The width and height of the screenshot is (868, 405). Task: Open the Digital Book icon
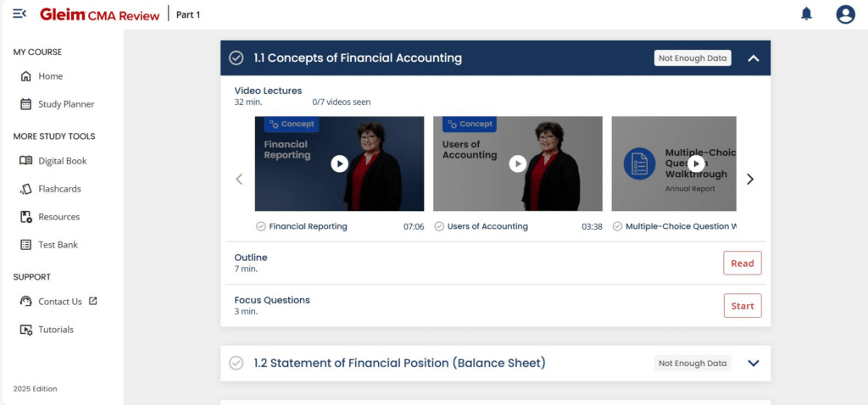(25, 161)
